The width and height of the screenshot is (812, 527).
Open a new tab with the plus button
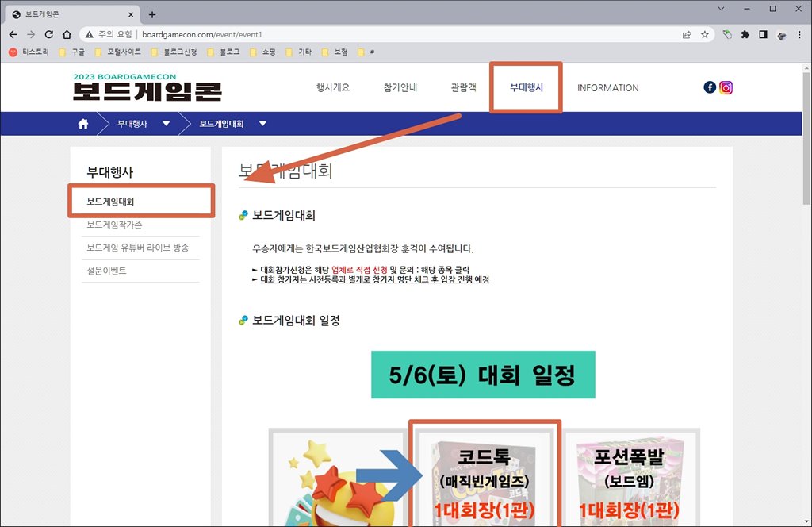151,14
